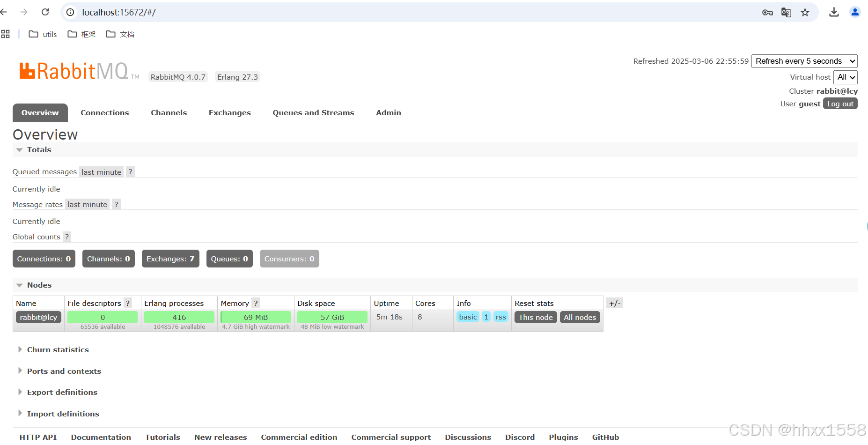
Task: Click the browser back arrow
Action: (x=3, y=12)
